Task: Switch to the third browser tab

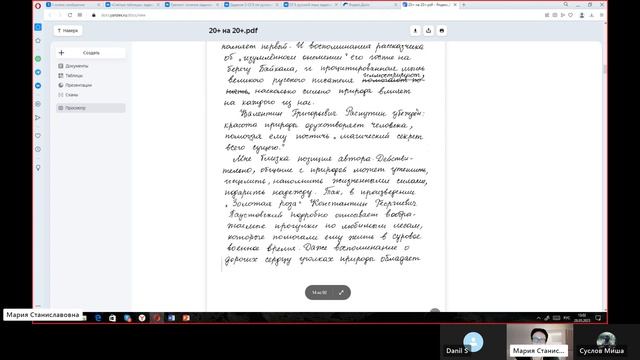Action: [192, 5]
